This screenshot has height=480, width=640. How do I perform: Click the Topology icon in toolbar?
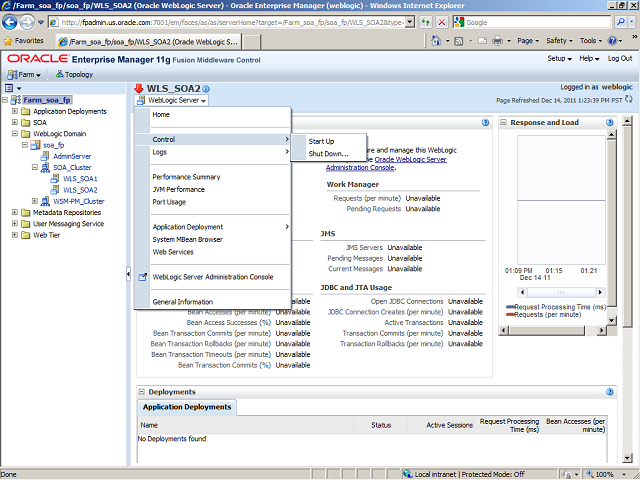tap(74, 74)
